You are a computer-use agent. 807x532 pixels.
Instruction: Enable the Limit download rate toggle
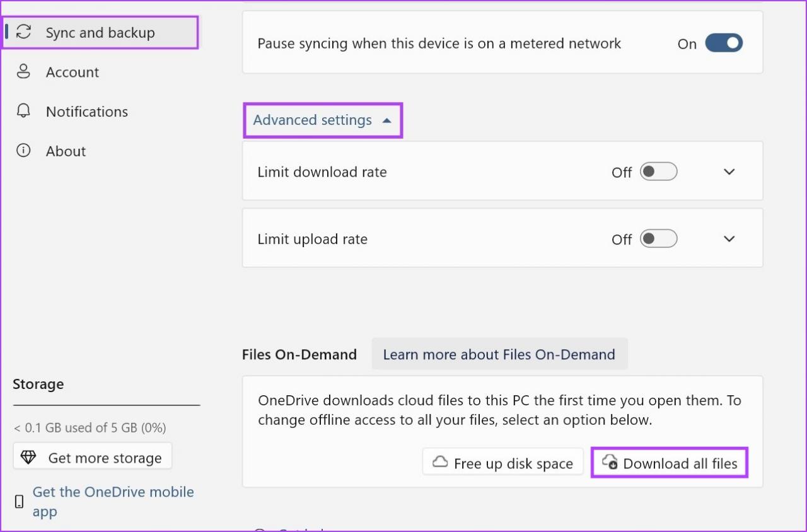tap(658, 171)
